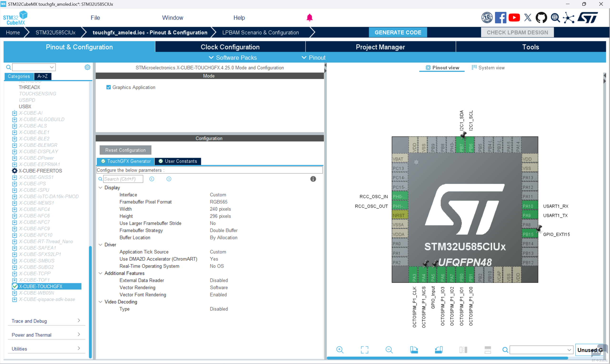The image size is (610, 364).
Task: Select THREADX in the categories list
Action: [30, 87]
